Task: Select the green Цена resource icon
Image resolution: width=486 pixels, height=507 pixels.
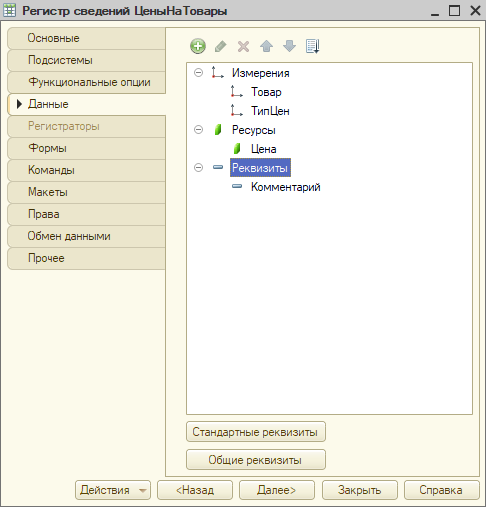Action: [x=237, y=149]
